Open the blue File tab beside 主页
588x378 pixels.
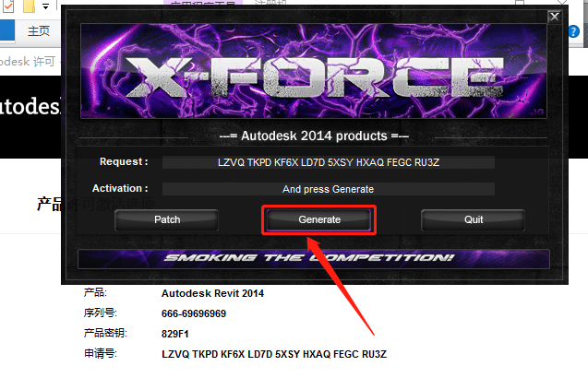pyautogui.click(x=6, y=30)
